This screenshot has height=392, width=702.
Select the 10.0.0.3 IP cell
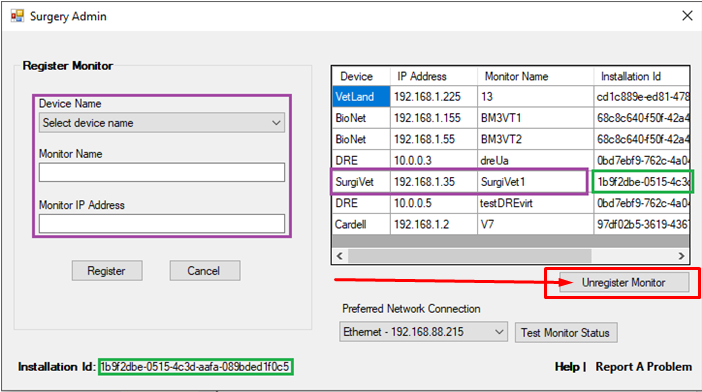(434, 161)
